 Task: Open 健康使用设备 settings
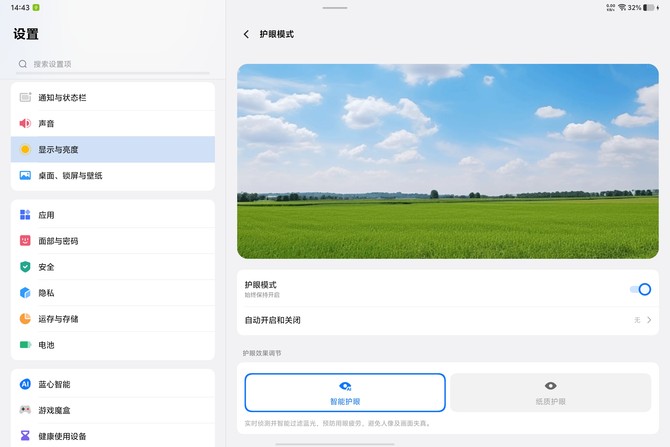pyautogui.click(x=113, y=436)
